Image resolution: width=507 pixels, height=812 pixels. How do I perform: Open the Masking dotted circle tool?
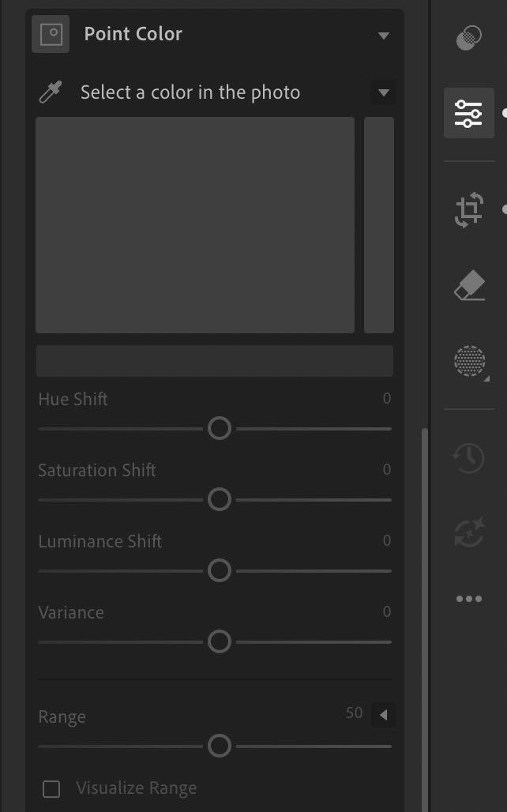click(470, 361)
